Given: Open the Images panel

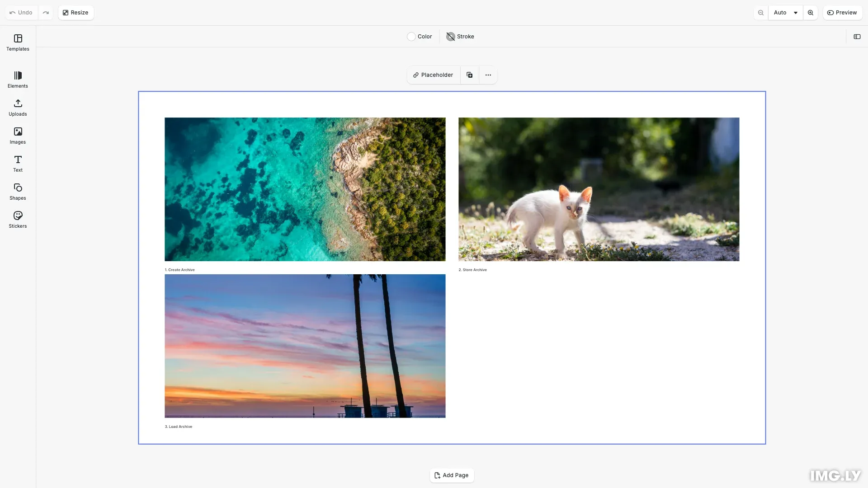Looking at the screenshot, I should [18, 136].
